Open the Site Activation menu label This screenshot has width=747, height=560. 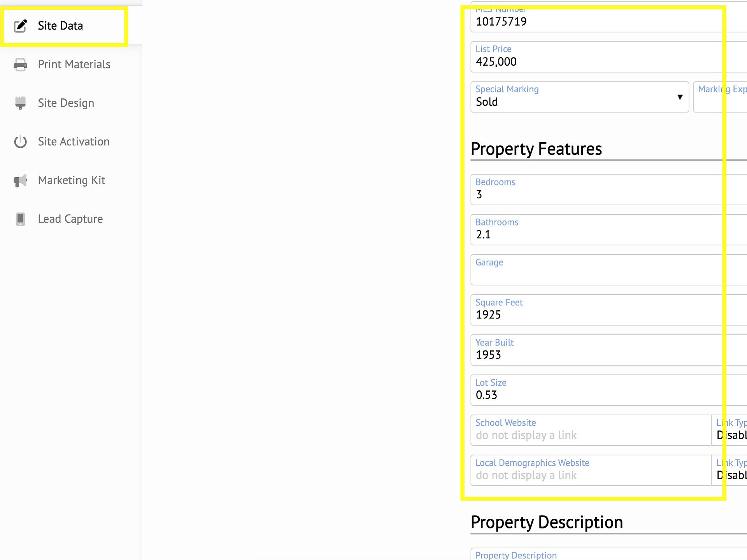point(74,142)
